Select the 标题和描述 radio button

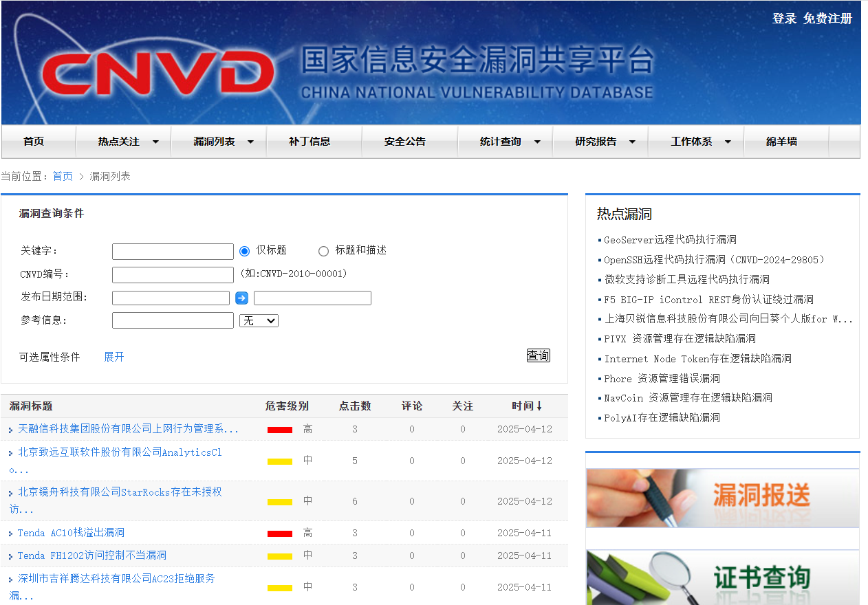tap(323, 251)
